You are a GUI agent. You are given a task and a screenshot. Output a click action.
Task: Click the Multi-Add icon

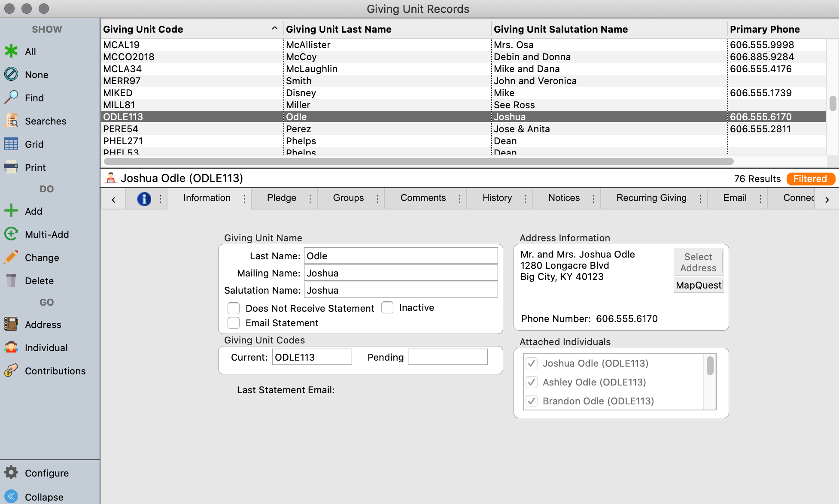click(x=11, y=234)
